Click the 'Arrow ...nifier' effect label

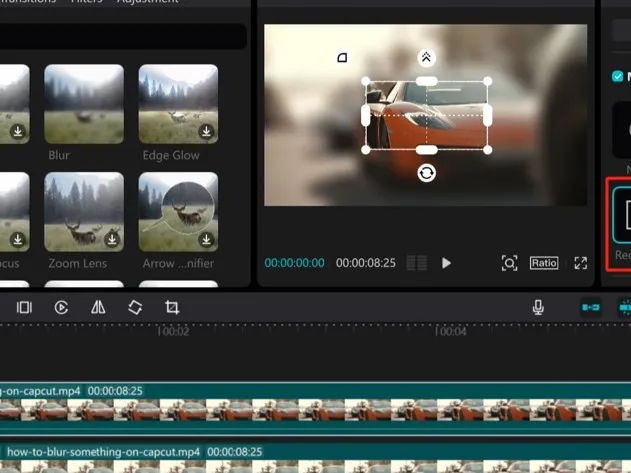tap(178, 264)
